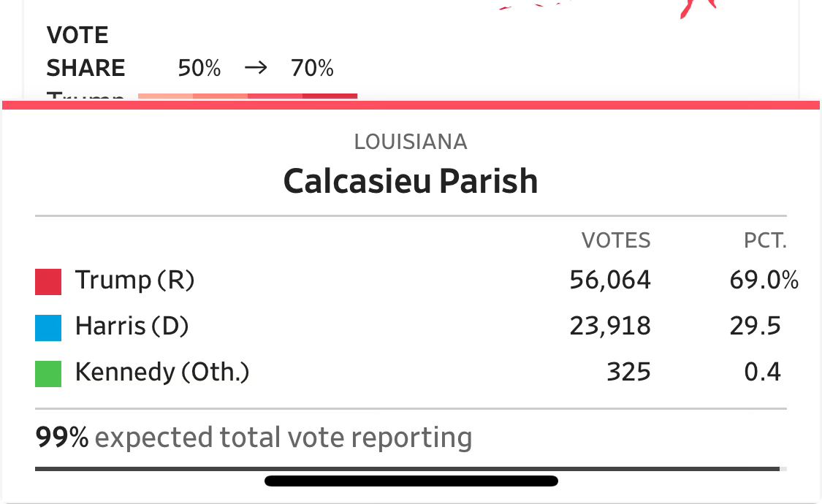Click the 99% expected vote reporting text
822x504 pixels.
pyautogui.click(x=254, y=438)
